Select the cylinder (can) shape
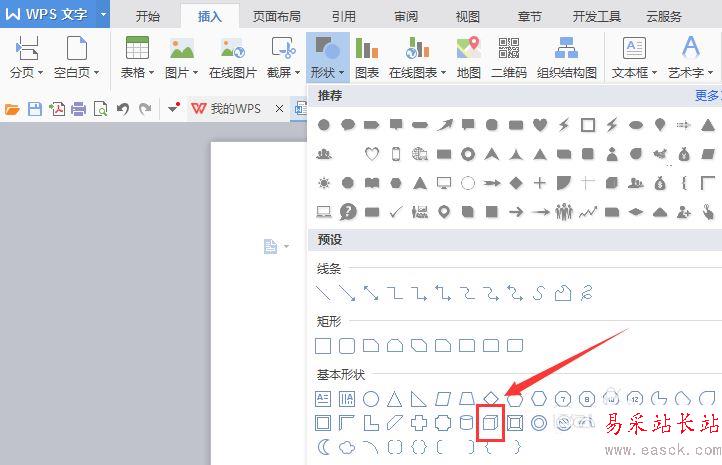The width and height of the screenshot is (722, 465). [467, 423]
